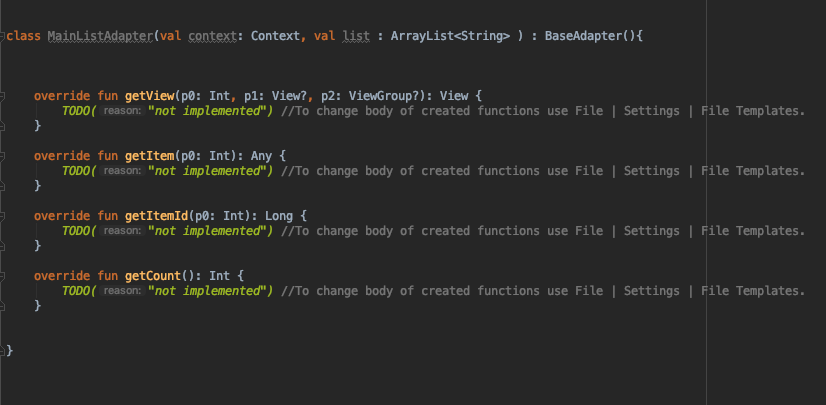This screenshot has width=826, height=405.
Task: Click the getItemId function name
Action: point(156,216)
